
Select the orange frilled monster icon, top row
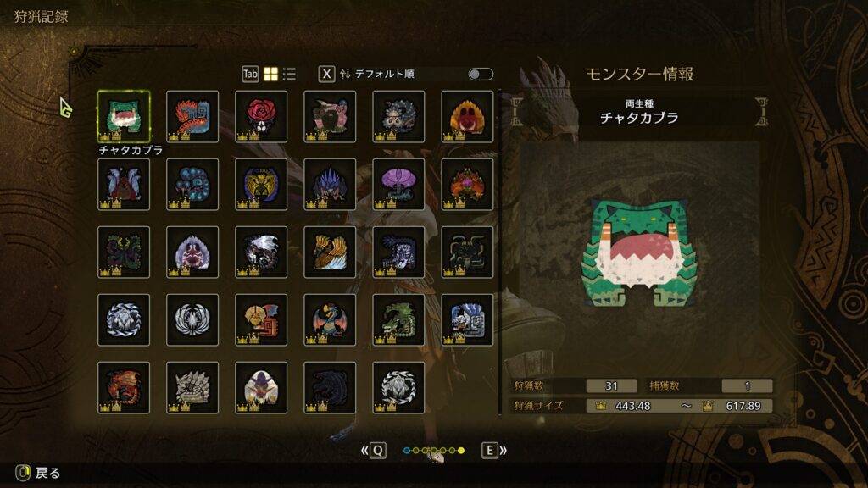(467, 116)
